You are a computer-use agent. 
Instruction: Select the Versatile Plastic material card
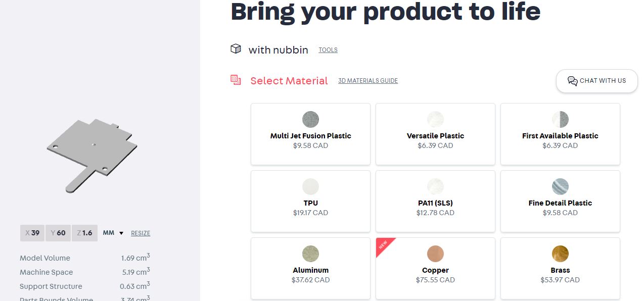(x=435, y=134)
